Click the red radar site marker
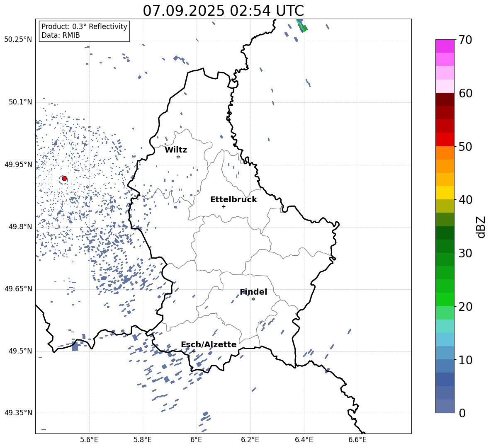 (64, 179)
